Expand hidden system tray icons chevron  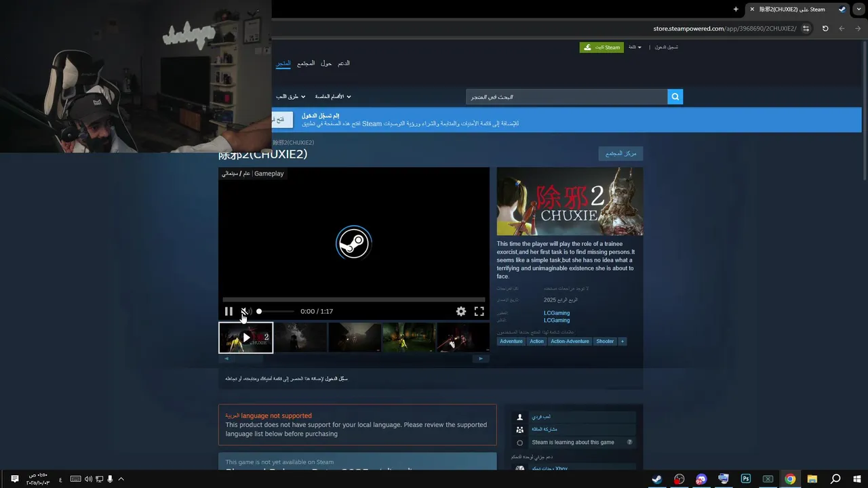tap(121, 479)
